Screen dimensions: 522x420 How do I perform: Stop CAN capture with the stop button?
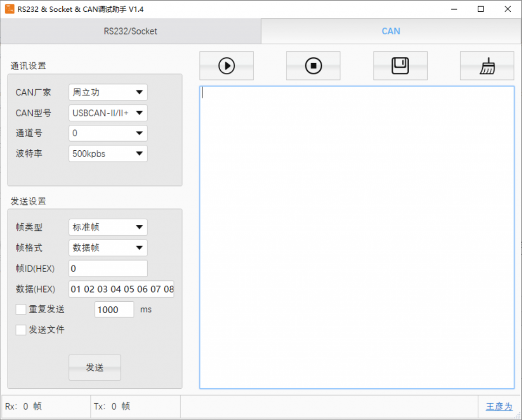(314, 66)
